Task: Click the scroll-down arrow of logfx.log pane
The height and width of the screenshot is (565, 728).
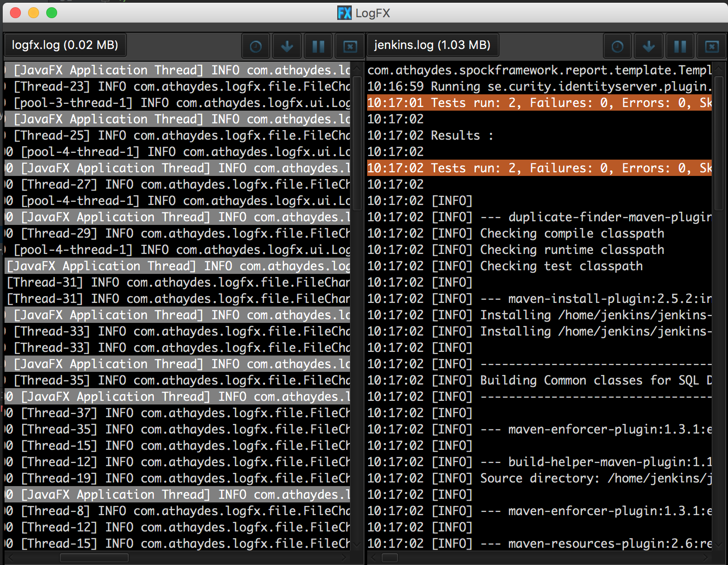Action: [x=357, y=545]
